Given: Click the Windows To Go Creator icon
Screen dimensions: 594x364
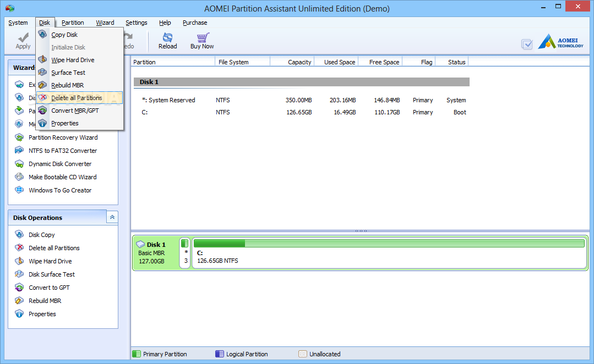Looking at the screenshot, I should tap(19, 190).
